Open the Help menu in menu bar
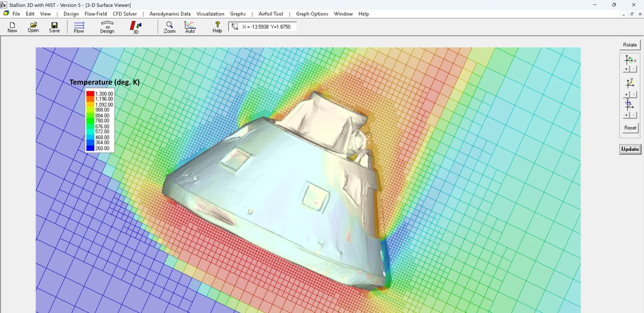644x313 pixels. tap(364, 14)
